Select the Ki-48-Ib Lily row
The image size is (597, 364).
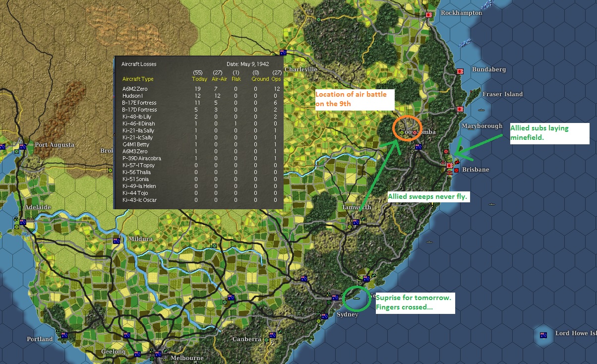pos(200,117)
